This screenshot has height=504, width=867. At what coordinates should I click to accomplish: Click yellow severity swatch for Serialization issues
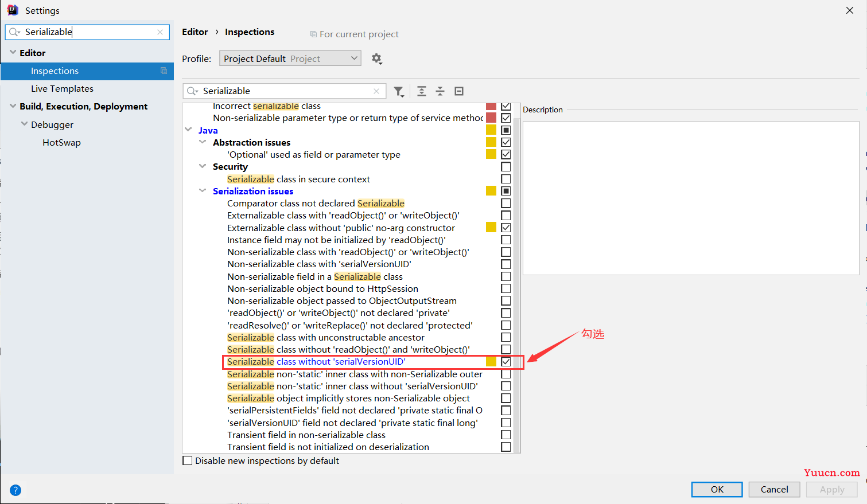pos(491,191)
